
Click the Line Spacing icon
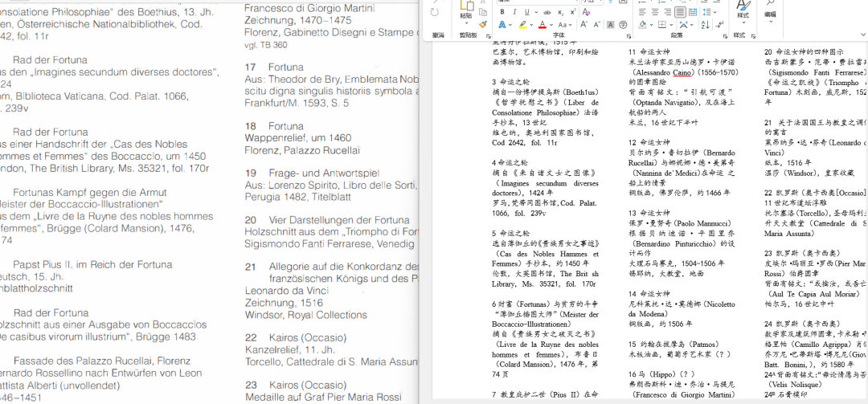(706, 12)
